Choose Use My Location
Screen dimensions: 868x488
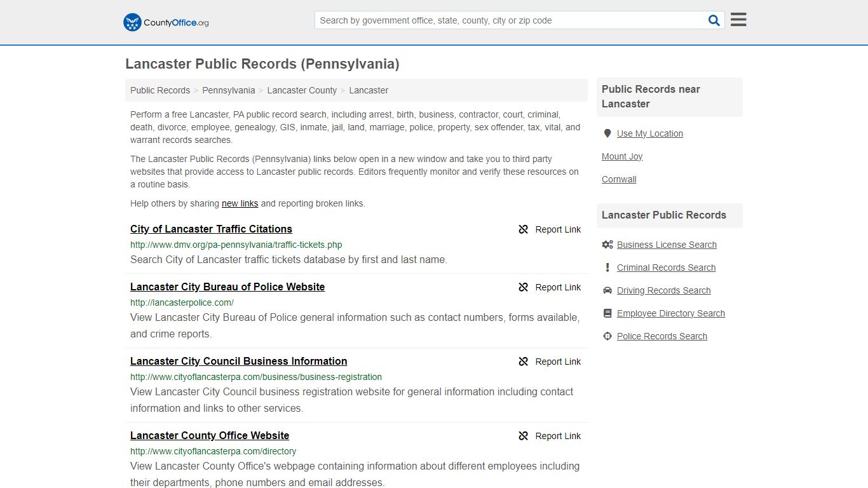[650, 133]
